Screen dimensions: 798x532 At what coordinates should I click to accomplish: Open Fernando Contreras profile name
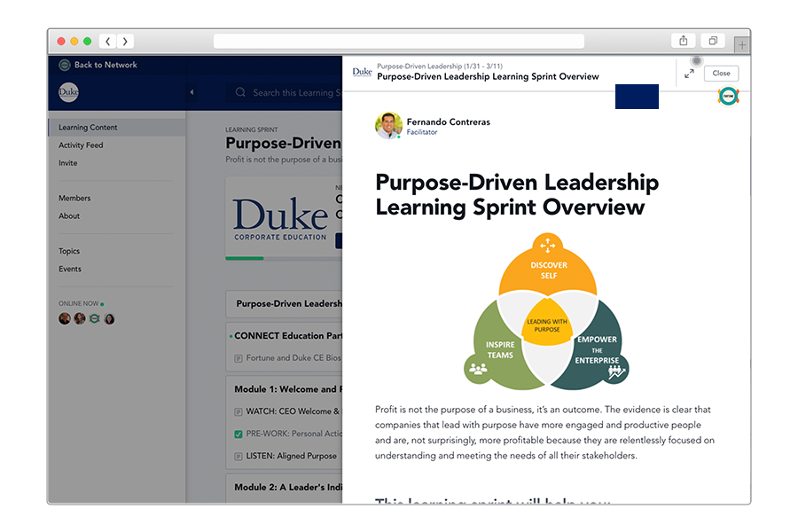(x=449, y=121)
